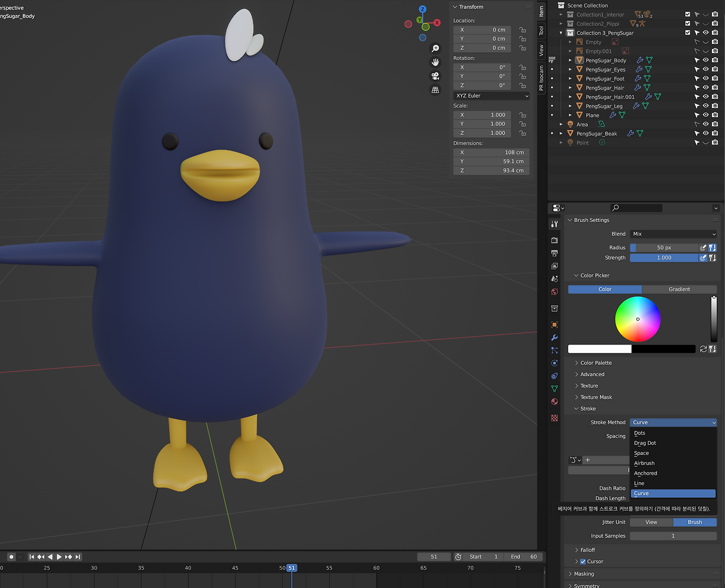Open the Scene properties icon

tap(555, 279)
